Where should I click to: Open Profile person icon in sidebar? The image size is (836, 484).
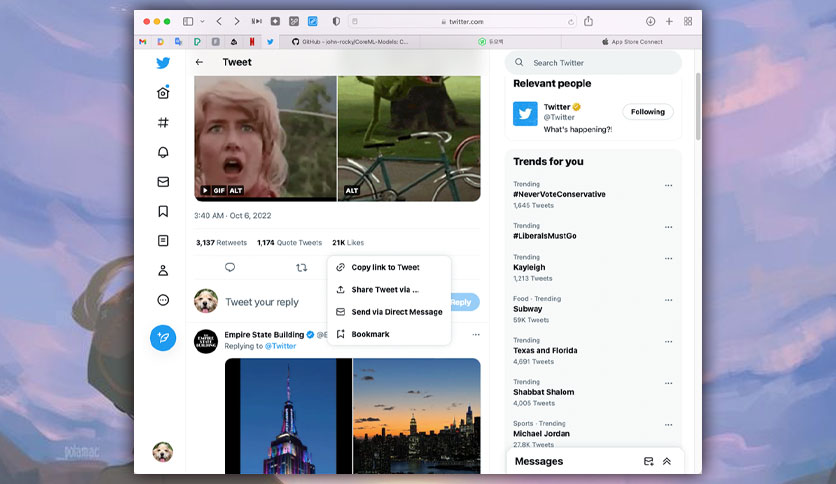pyautogui.click(x=163, y=271)
